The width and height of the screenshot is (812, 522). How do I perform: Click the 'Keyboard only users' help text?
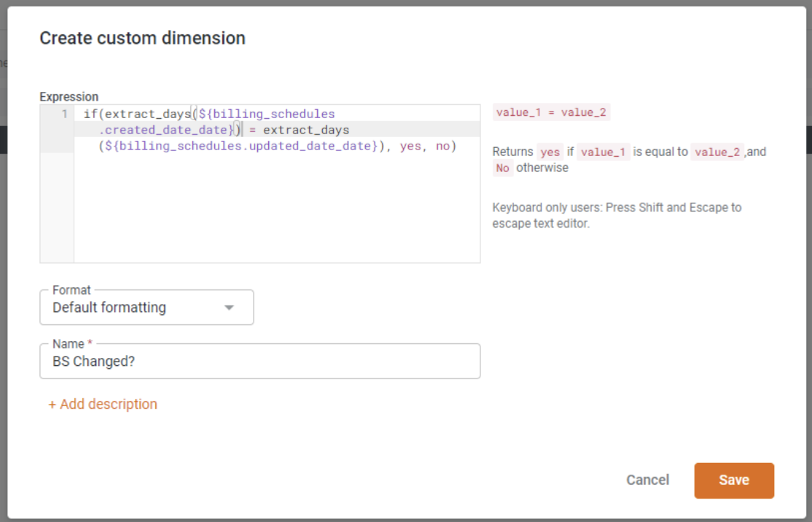coord(617,215)
